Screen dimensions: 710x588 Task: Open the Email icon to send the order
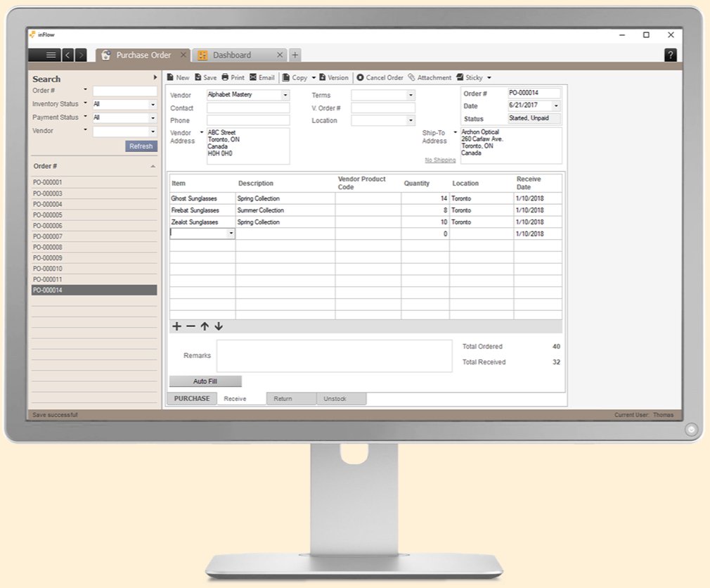coord(262,77)
